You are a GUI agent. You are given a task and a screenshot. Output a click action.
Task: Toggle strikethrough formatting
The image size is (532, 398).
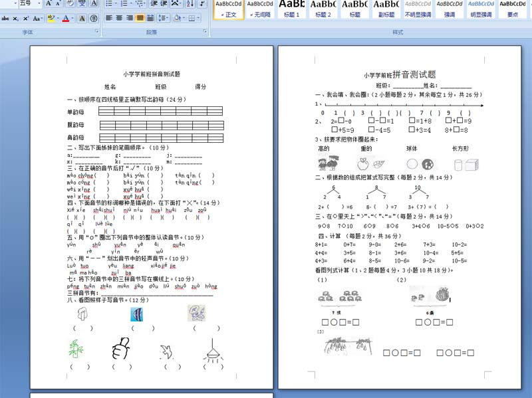(5, 19)
